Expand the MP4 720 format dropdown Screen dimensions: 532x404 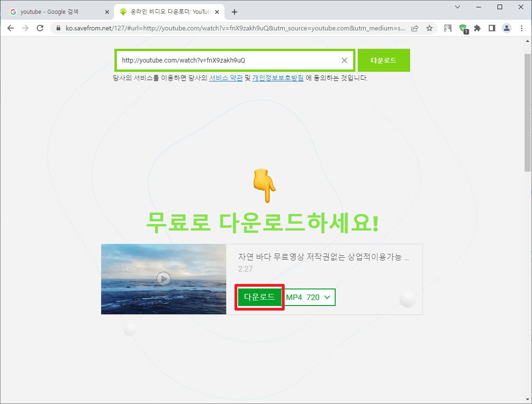click(x=309, y=297)
